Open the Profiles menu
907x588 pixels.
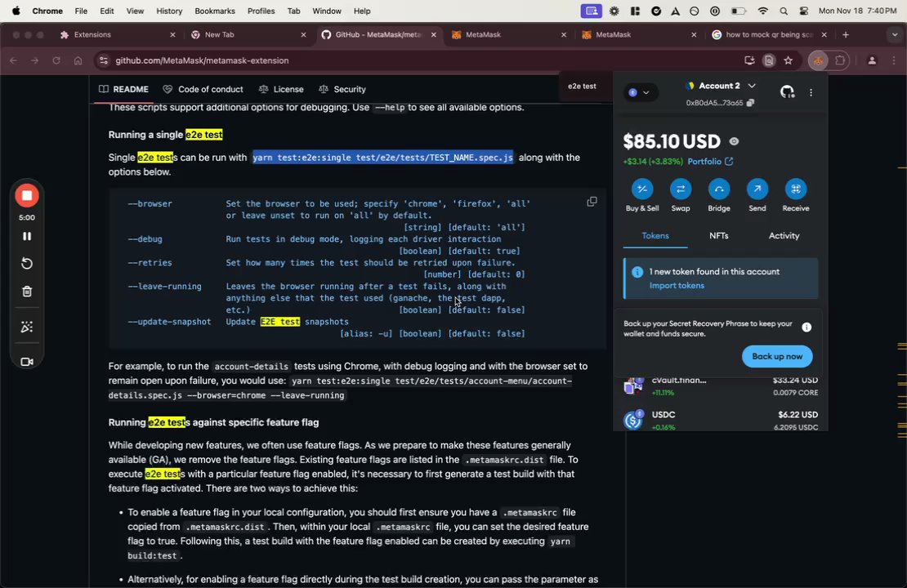(261, 11)
